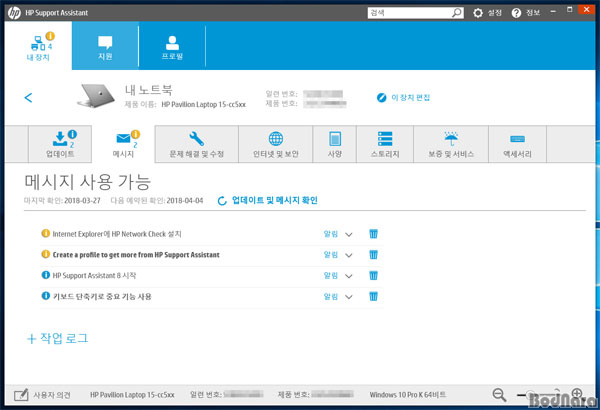The image size is (600, 410).
Task: Delete the 키보드 단축키 message
Action: (373, 296)
